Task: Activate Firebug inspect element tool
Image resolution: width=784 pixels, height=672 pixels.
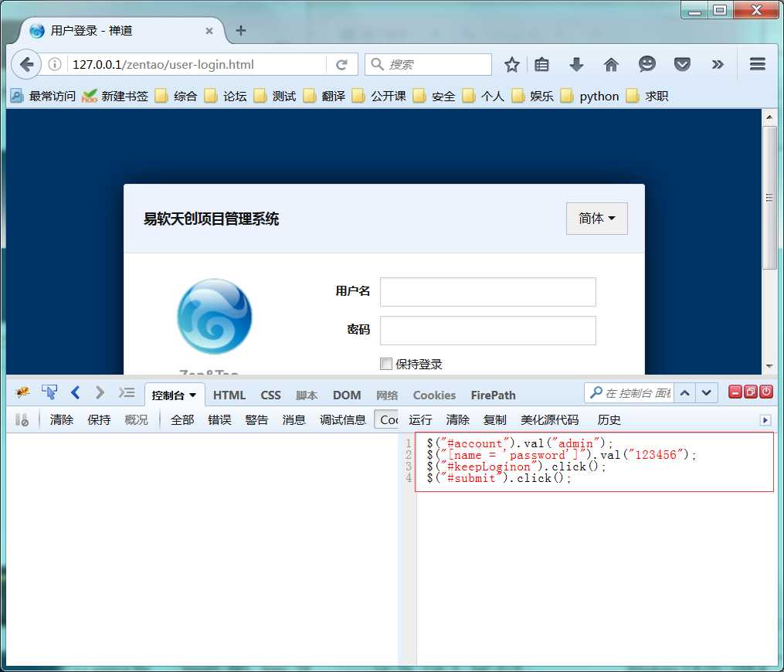Action: [49, 392]
